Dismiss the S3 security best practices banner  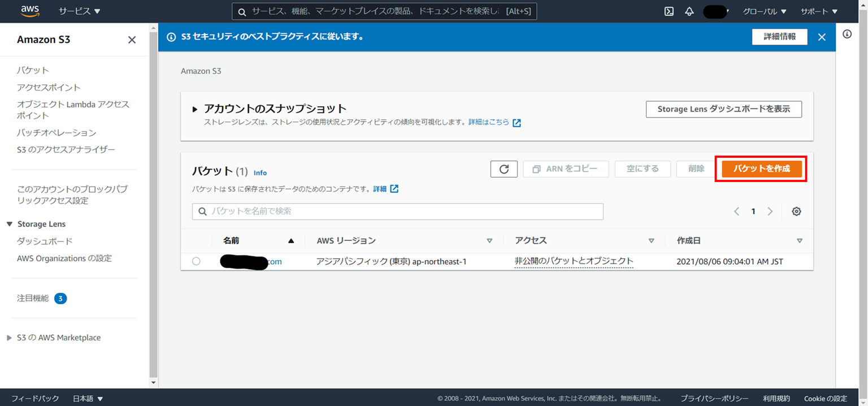(822, 37)
